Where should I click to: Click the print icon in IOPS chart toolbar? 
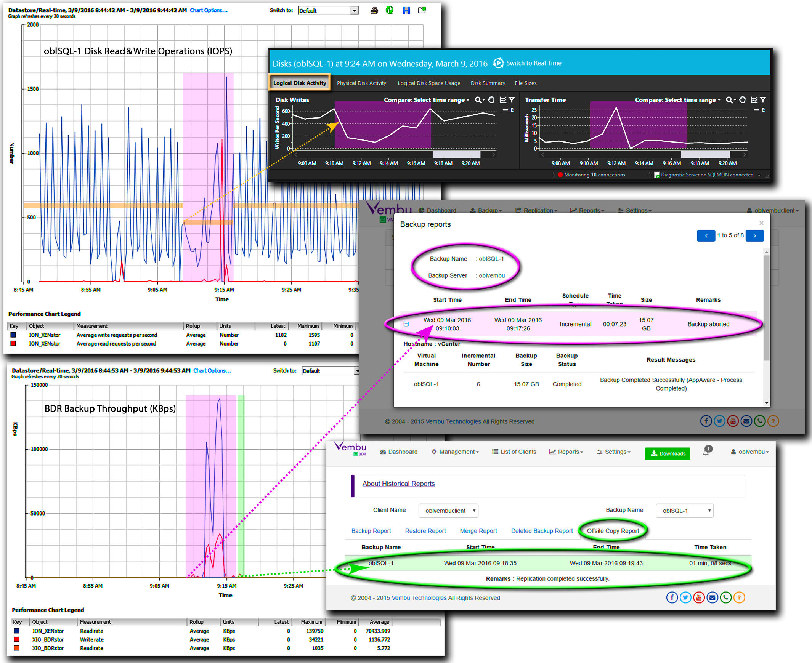tap(374, 11)
